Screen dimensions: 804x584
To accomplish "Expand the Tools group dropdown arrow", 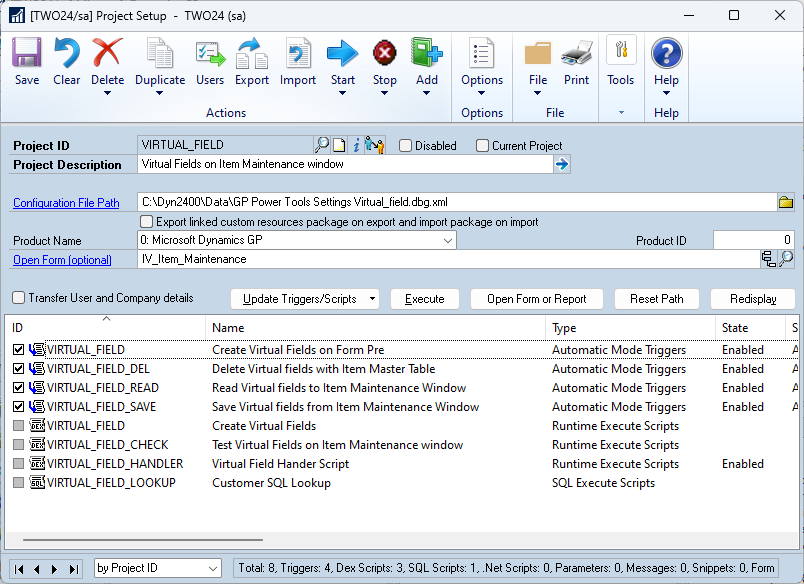I will tap(621, 112).
